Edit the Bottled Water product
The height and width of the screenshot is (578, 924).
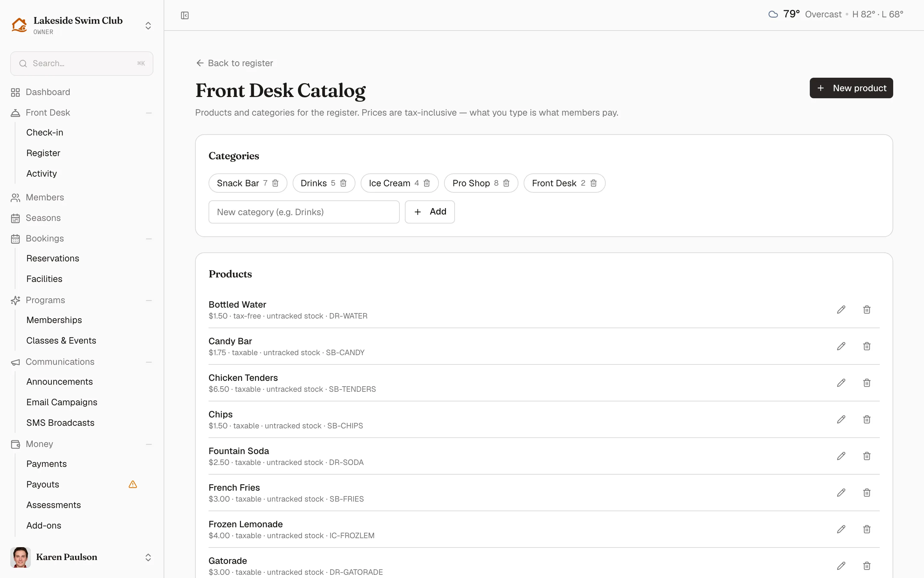click(841, 310)
